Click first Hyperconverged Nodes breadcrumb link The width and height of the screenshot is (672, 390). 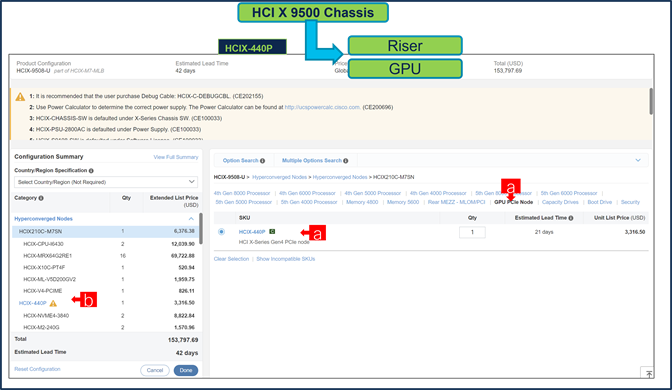pyautogui.click(x=279, y=177)
